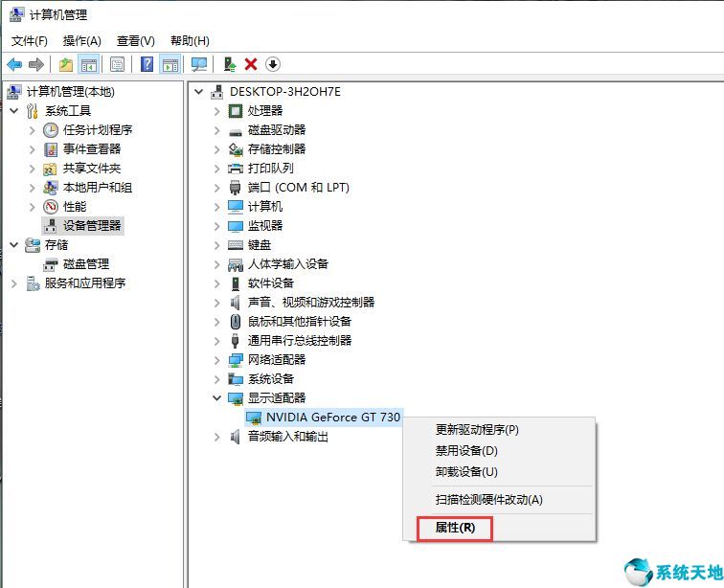724x588 pixels.
Task: Click the Forward arrow toolbar icon
Action: (x=36, y=64)
